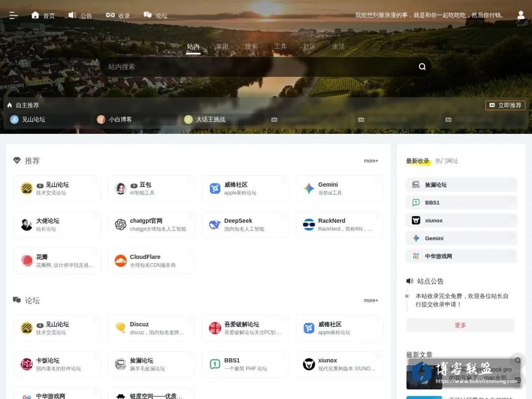Select the 热门网址 sidebar tab

point(447,161)
